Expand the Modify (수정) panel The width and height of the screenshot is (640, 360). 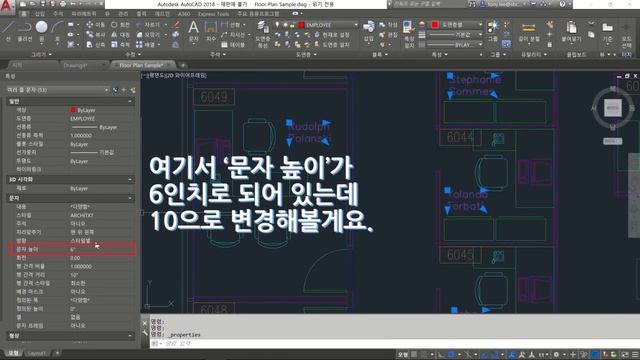pos(133,54)
